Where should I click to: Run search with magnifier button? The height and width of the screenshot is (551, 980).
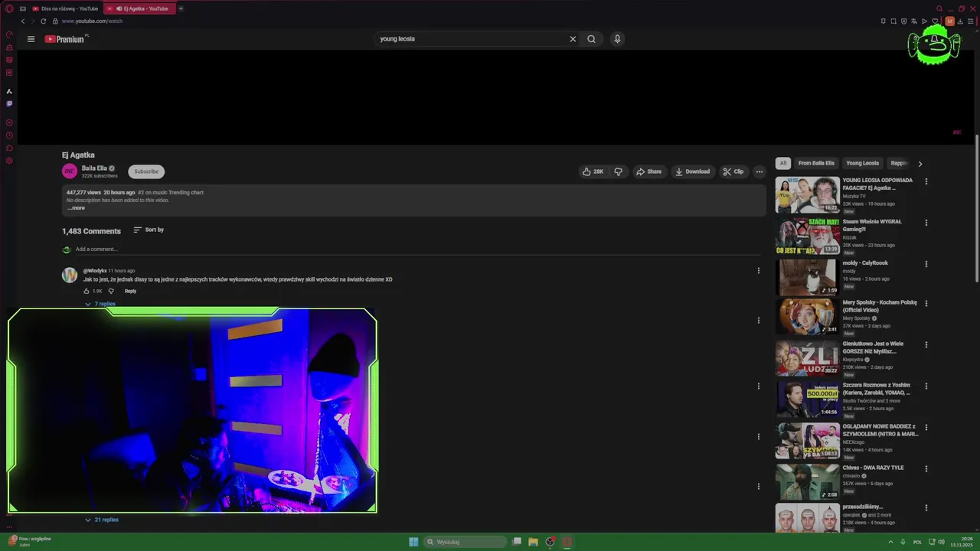tap(591, 39)
